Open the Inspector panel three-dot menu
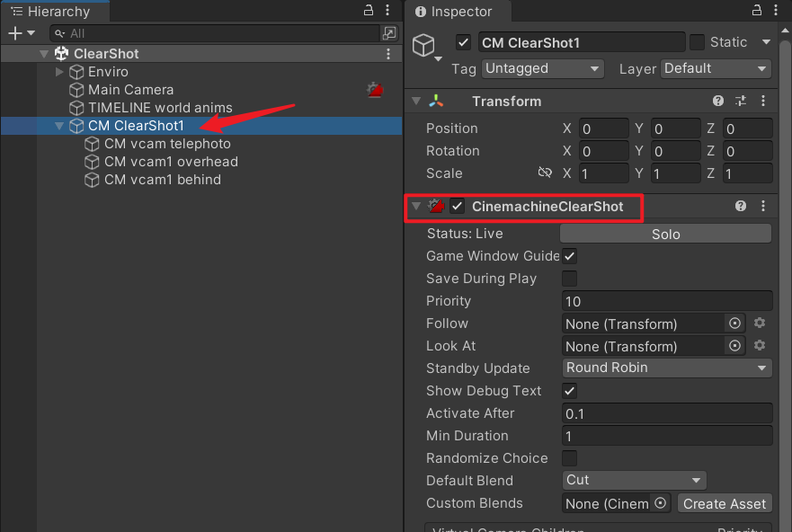 coord(776,10)
